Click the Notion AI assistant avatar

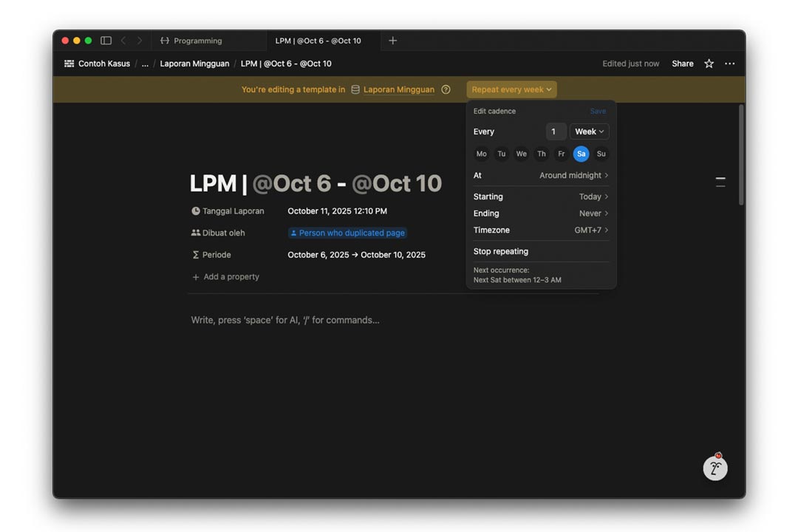(715, 468)
